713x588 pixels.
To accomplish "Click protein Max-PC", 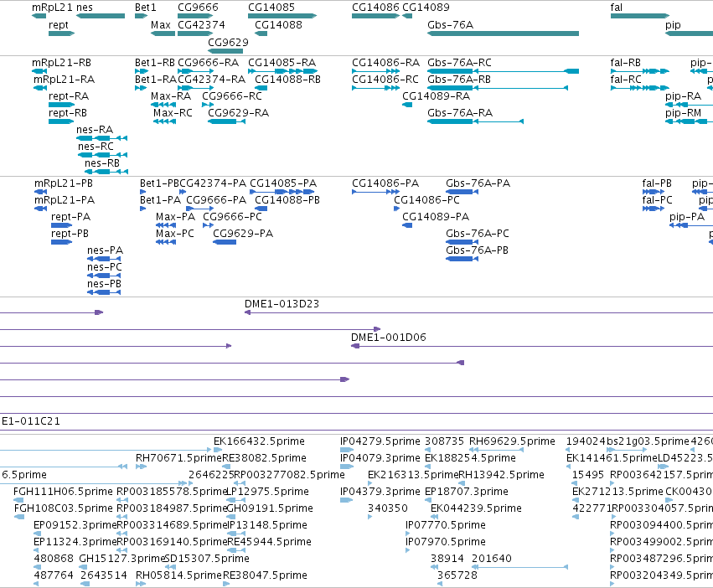I will point(174,234).
